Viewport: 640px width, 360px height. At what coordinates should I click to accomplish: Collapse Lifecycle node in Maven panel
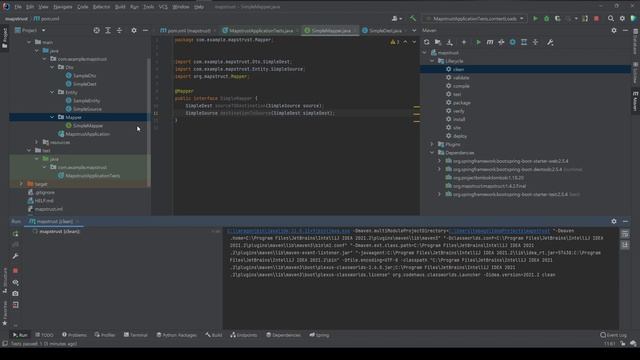coord(432,61)
